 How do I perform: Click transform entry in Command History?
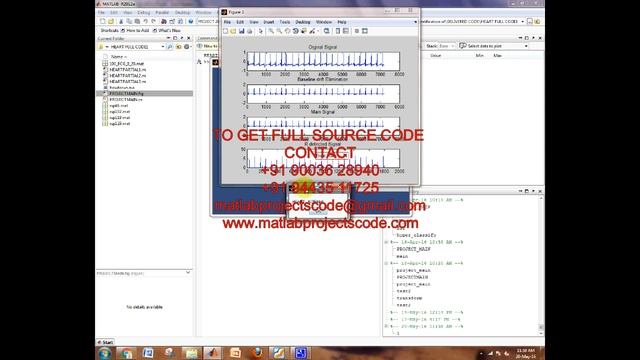(409, 298)
